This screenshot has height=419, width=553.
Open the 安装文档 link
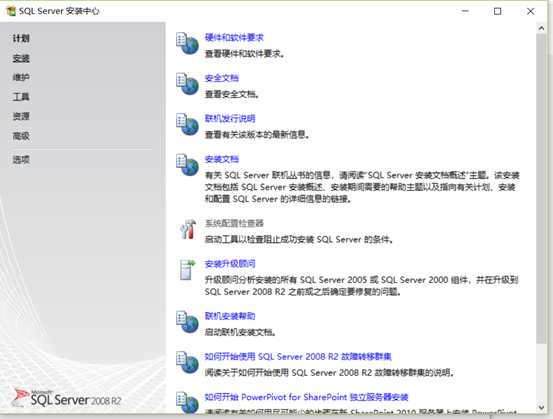[x=221, y=159]
